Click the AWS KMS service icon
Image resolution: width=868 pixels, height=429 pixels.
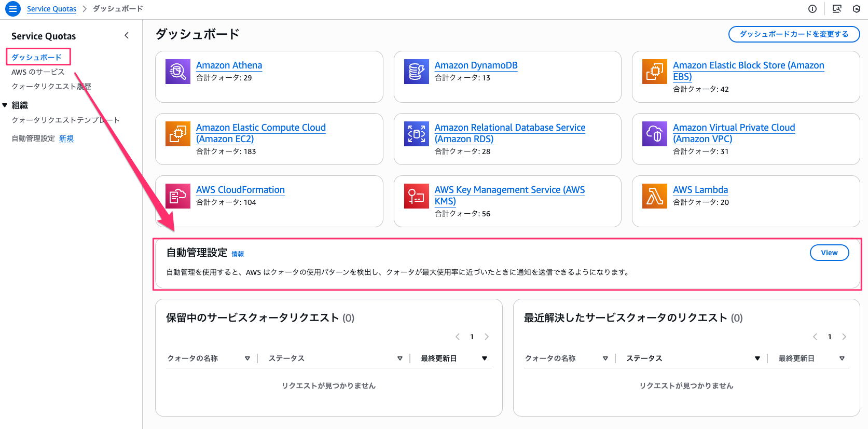[416, 196]
